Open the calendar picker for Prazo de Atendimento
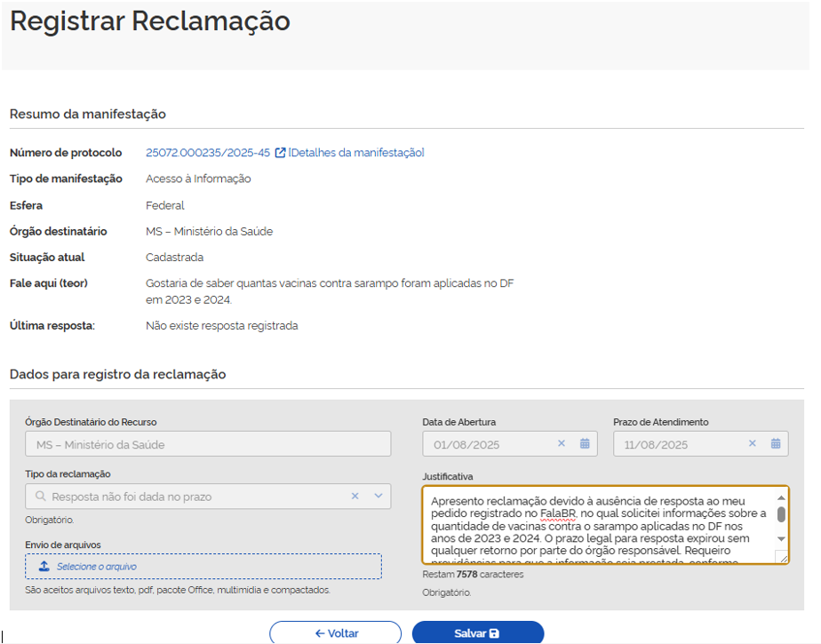This screenshot has width=821, height=644. (776, 444)
